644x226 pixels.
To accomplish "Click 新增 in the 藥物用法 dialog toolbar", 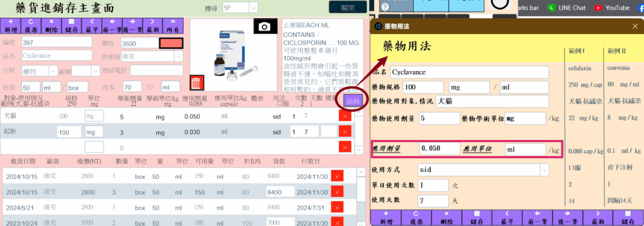I will (x=386, y=217).
